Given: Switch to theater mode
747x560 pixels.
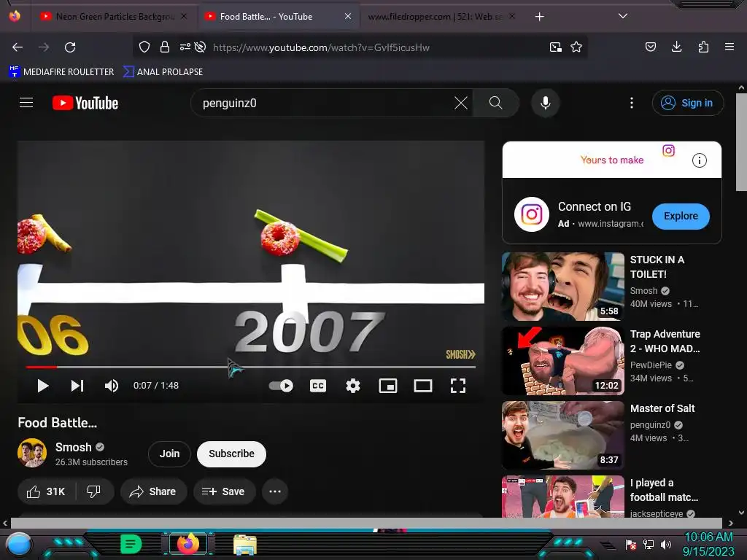Looking at the screenshot, I should tap(423, 386).
